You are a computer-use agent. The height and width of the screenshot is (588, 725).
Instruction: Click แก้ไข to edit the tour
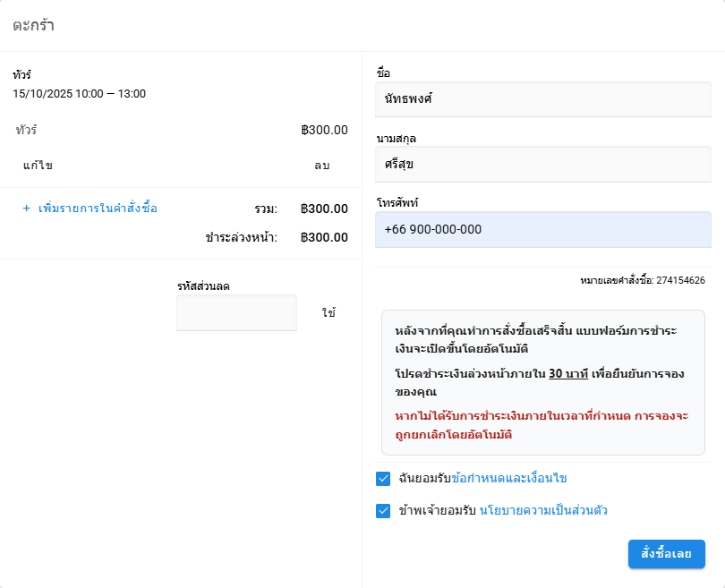tap(38, 166)
